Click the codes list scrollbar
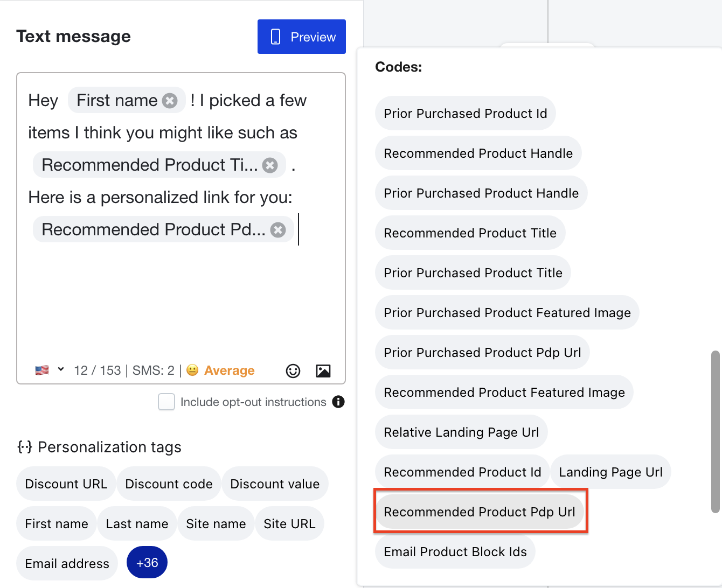The width and height of the screenshot is (722, 588). [716, 431]
